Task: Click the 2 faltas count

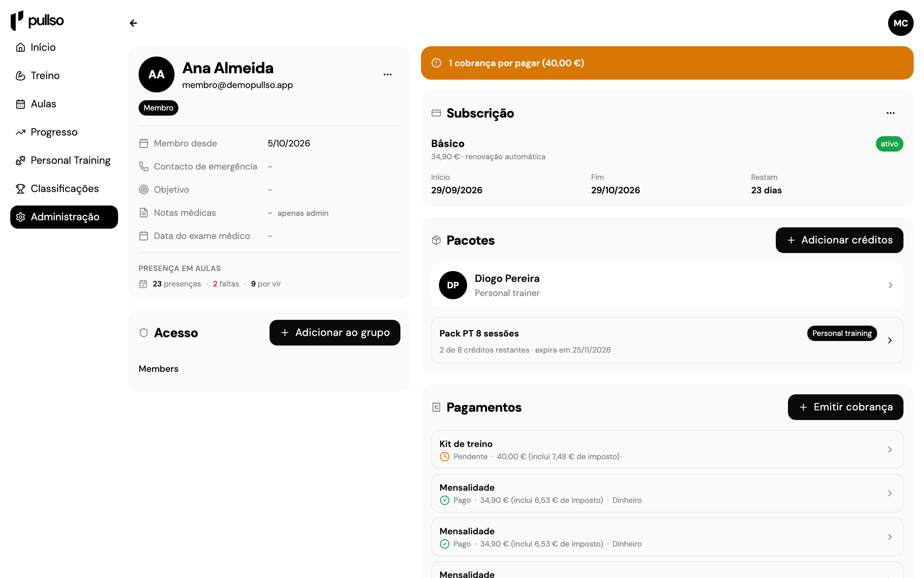Action: pos(226,284)
